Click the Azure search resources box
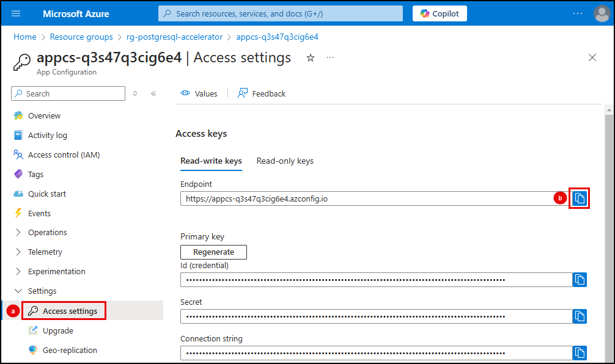The width and height of the screenshot is (615, 364). pyautogui.click(x=281, y=13)
